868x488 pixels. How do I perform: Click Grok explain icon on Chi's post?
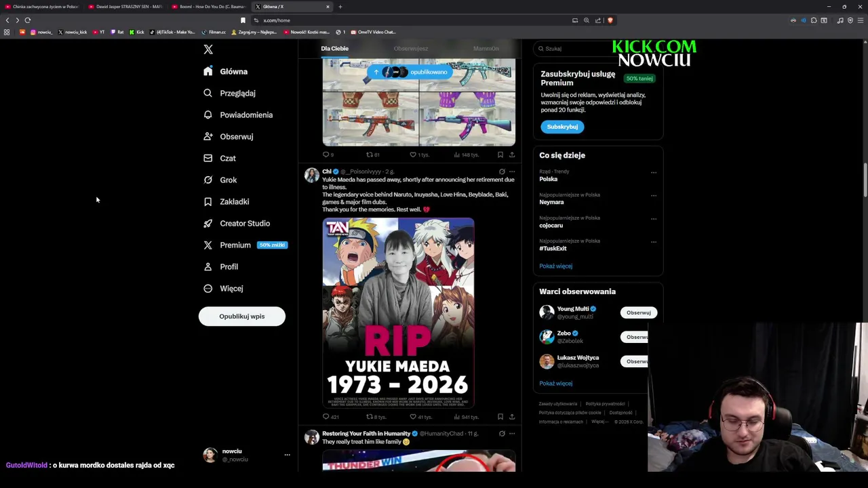[x=502, y=171]
